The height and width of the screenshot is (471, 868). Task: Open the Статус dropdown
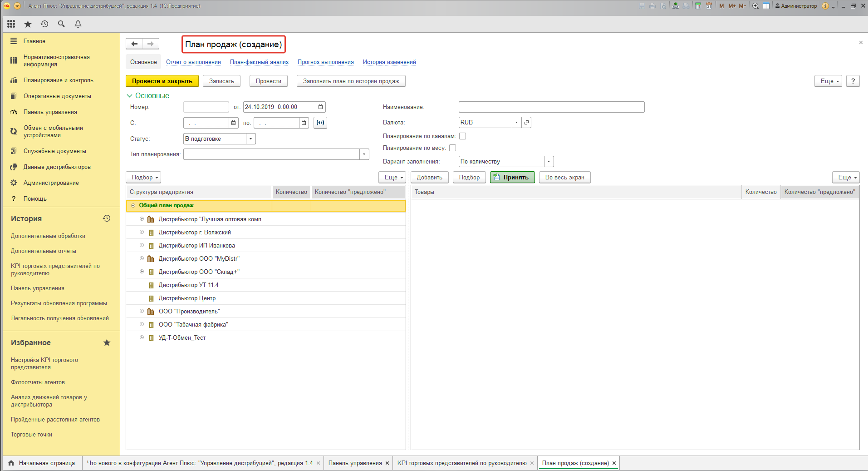(251, 139)
